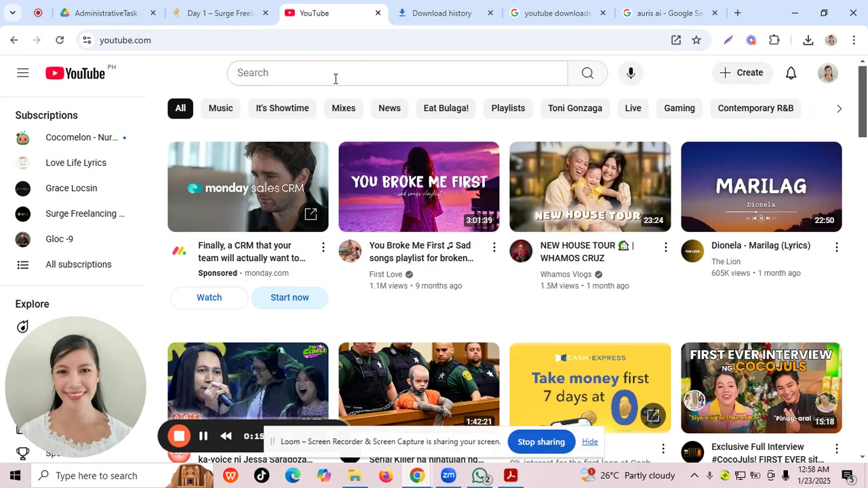Open the Chrome profile picture

831,40
